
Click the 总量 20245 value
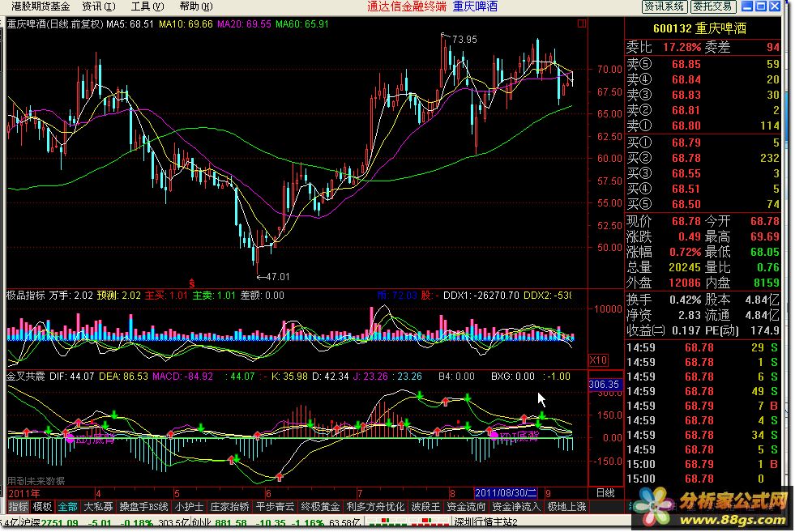pos(685,267)
